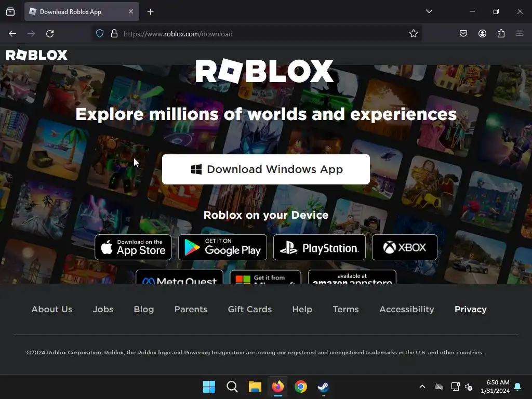Viewport: 532px width, 399px height.
Task: Minimize the Firefox window
Action: [x=472, y=11]
